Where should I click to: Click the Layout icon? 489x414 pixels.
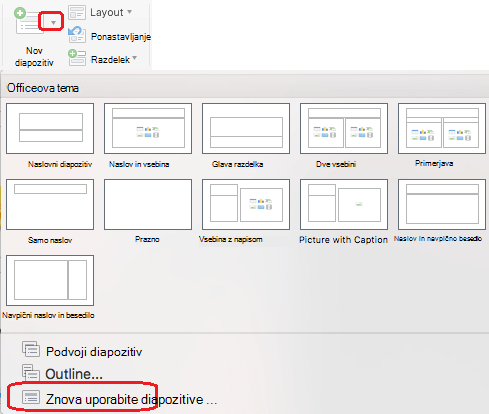tap(77, 13)
